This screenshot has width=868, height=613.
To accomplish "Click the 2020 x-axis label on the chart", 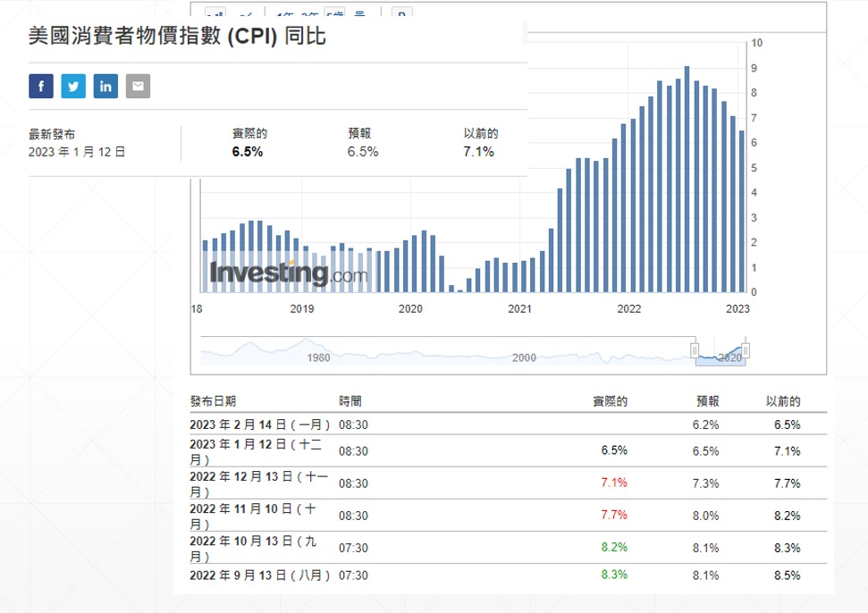I will pyautogui.click(x=410, y=308).
